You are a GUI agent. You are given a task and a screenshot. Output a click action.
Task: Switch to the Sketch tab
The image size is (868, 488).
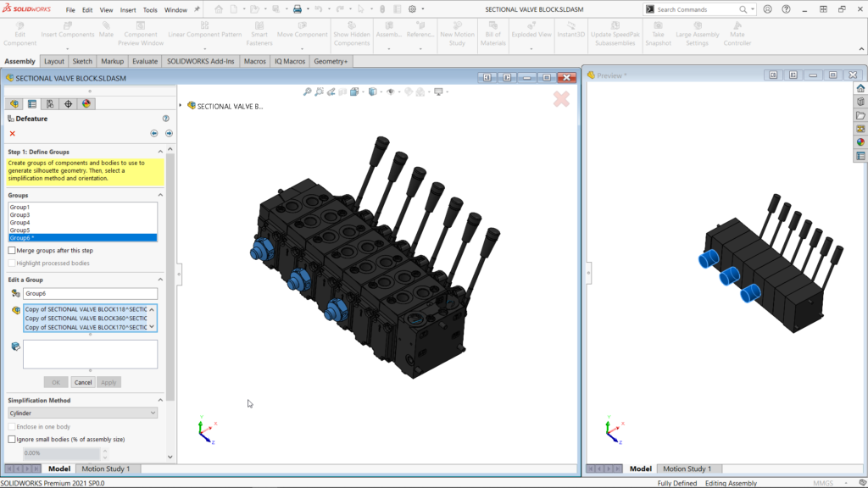(x=82, y=61)
